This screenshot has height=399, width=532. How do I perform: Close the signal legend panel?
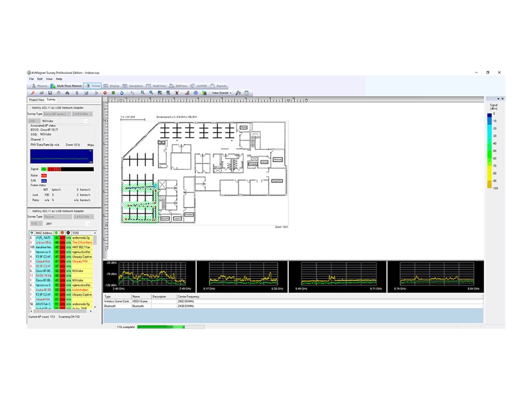pos(502,99)
